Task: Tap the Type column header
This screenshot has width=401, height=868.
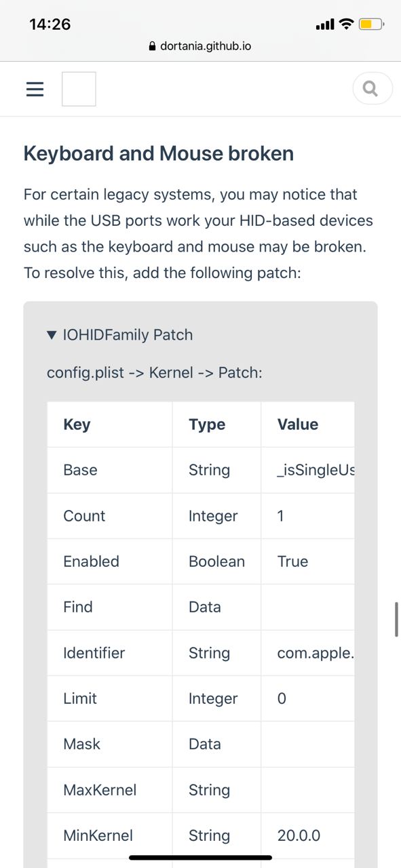Action: click(207, 425)
